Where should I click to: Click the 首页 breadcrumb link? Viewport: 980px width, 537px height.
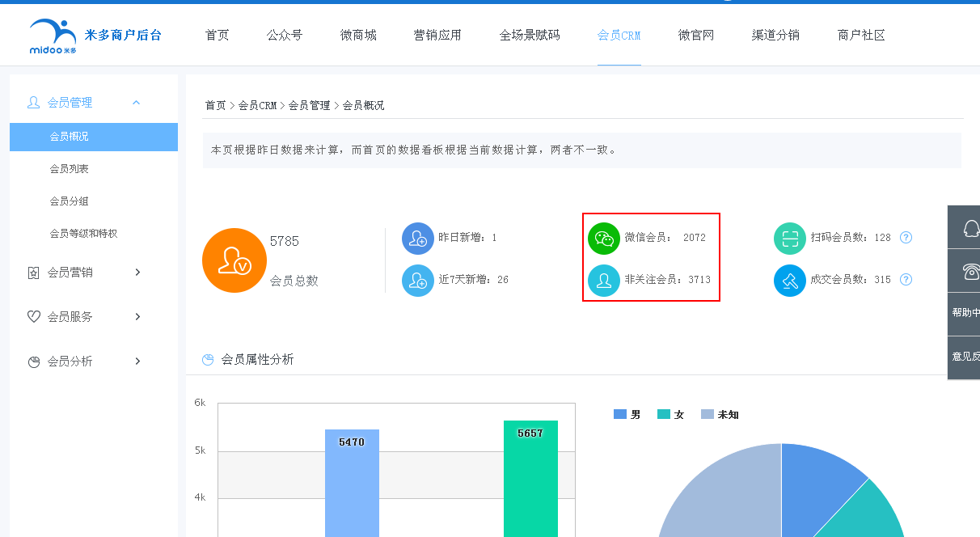point(215,106)
